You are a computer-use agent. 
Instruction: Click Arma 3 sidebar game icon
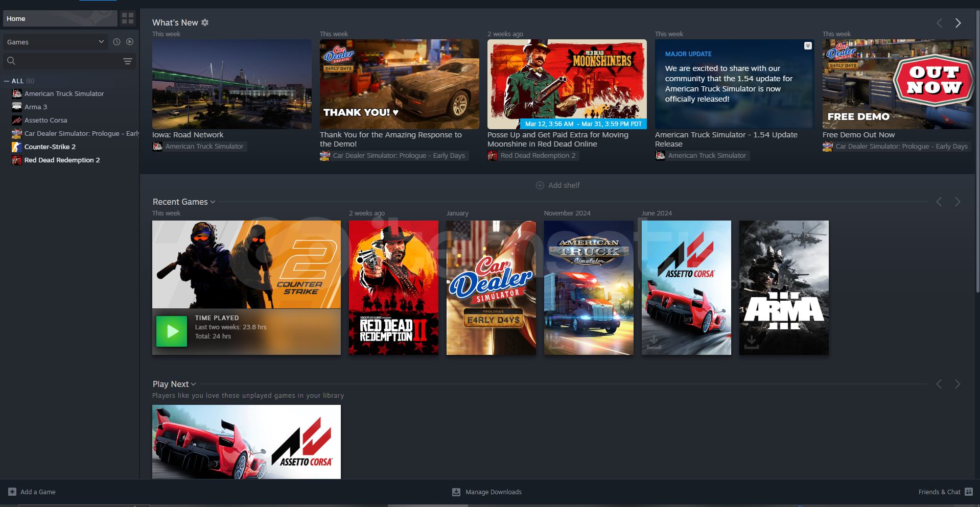coord(17,107)
